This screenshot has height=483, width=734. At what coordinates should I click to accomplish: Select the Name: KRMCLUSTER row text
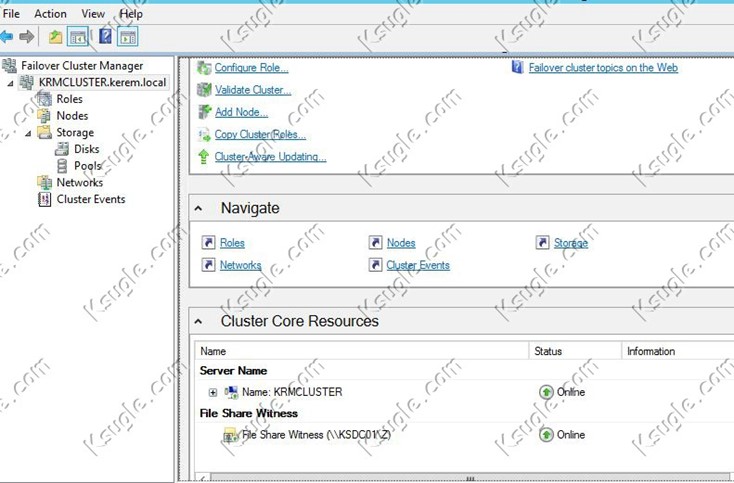coord(292,392)
